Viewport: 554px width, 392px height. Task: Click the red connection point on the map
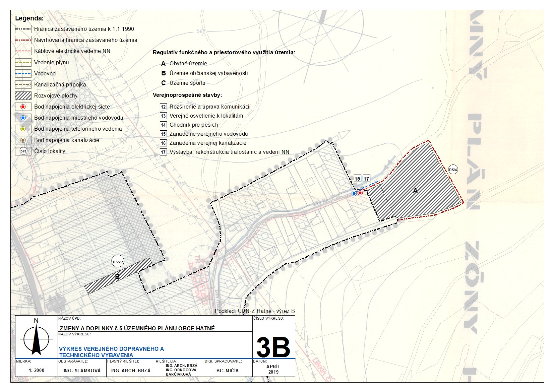[360, 193]
